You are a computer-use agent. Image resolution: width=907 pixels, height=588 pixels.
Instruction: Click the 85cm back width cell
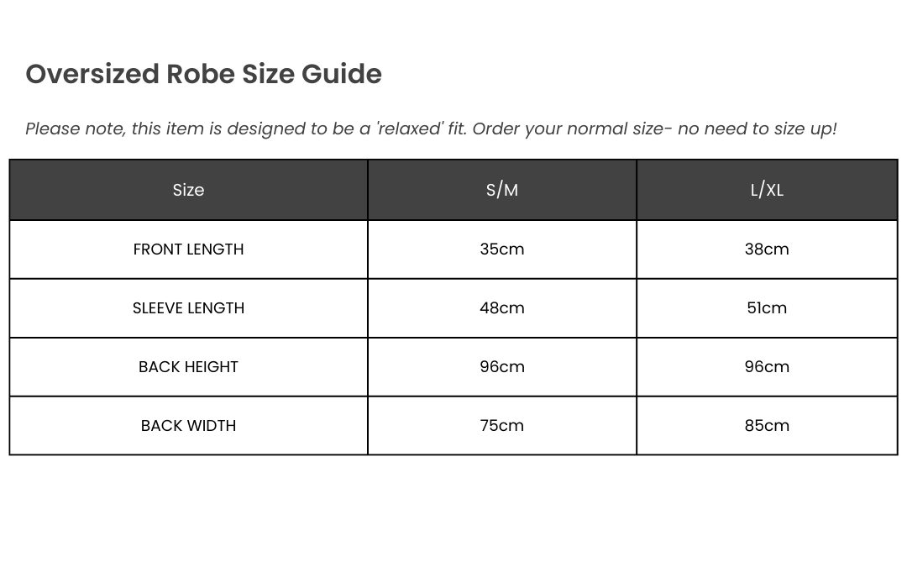tap(767, 426)
